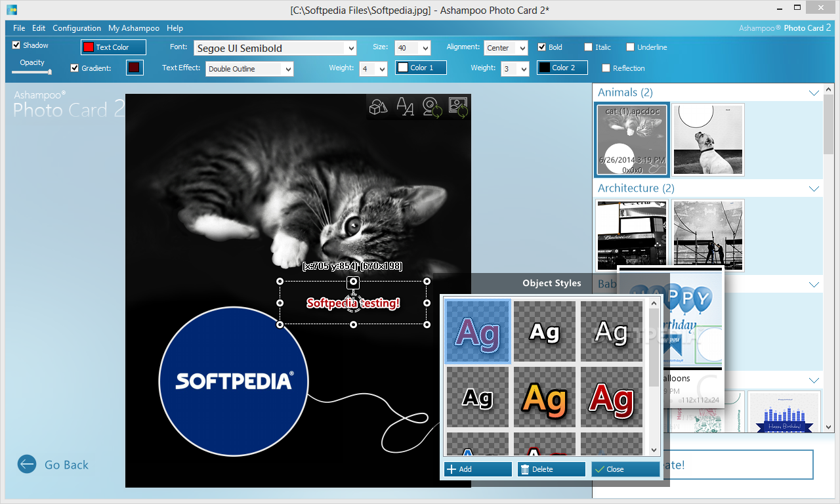Click the Ashampoo app icon in the title bar
This screenshot has height=504, width=840.
click(11, 10)
